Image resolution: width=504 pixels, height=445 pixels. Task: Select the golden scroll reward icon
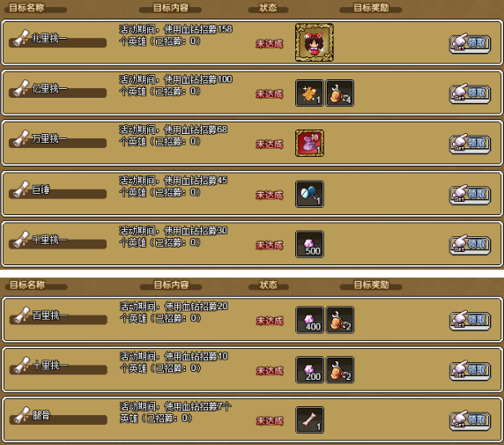309,93
